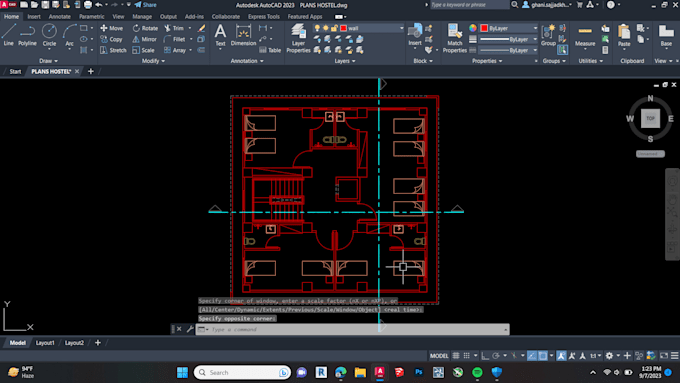Screen dimensions: 680x383
Task: Click the red ByLayer object color swatch
Action: pyautogui.click(x=484, y=28)
